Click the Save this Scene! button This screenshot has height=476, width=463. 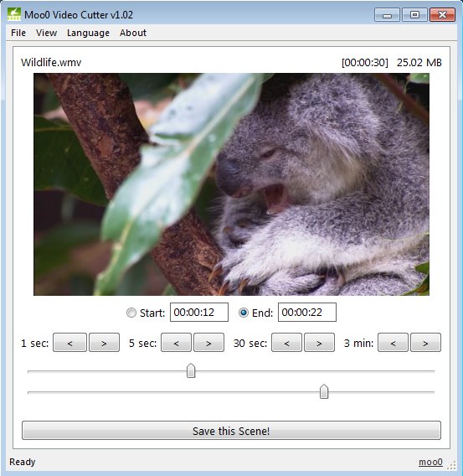click(231, 431)
